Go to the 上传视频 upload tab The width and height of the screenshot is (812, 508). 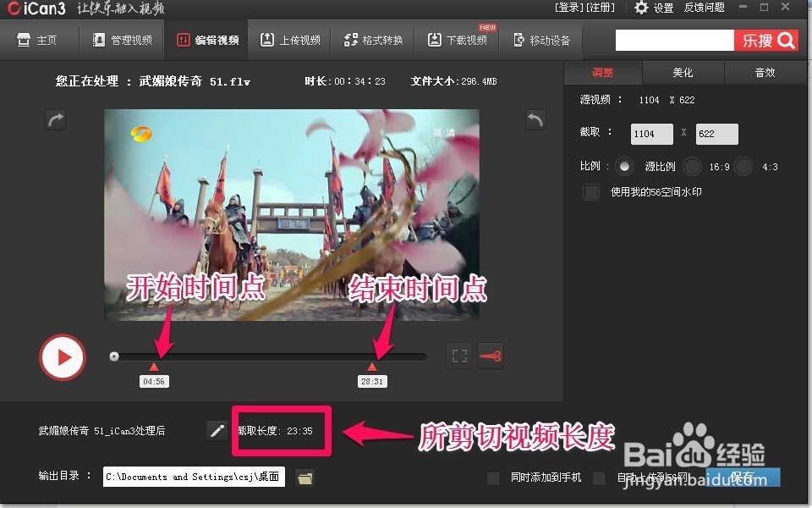290,40
